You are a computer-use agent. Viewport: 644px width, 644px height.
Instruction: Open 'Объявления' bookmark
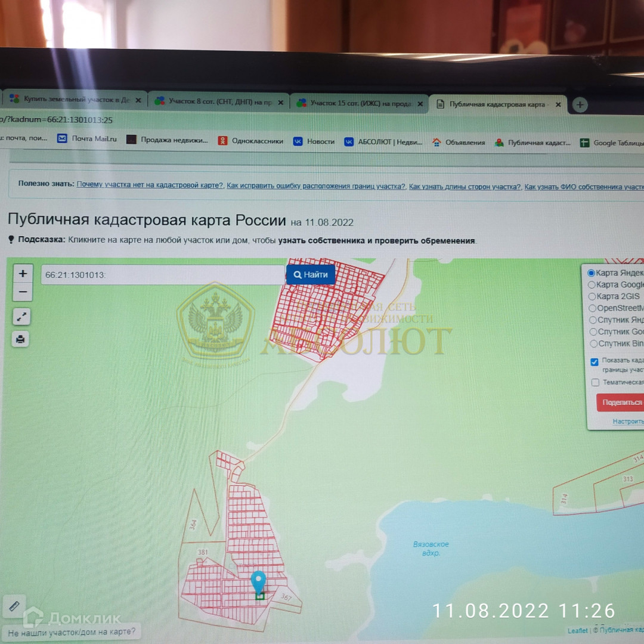pos(459,143)
